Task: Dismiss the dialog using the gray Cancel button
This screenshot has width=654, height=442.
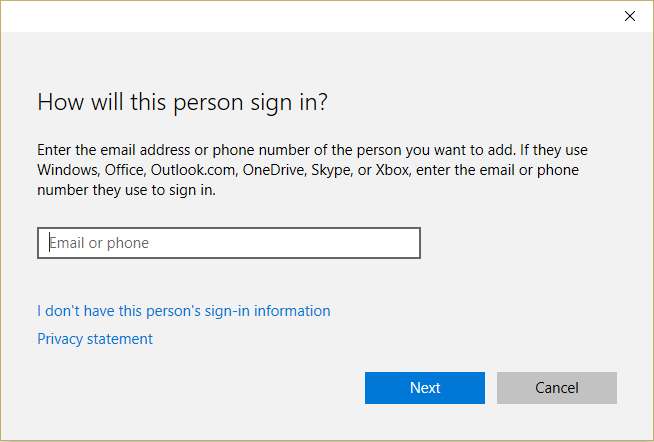Action: (556, 388)
